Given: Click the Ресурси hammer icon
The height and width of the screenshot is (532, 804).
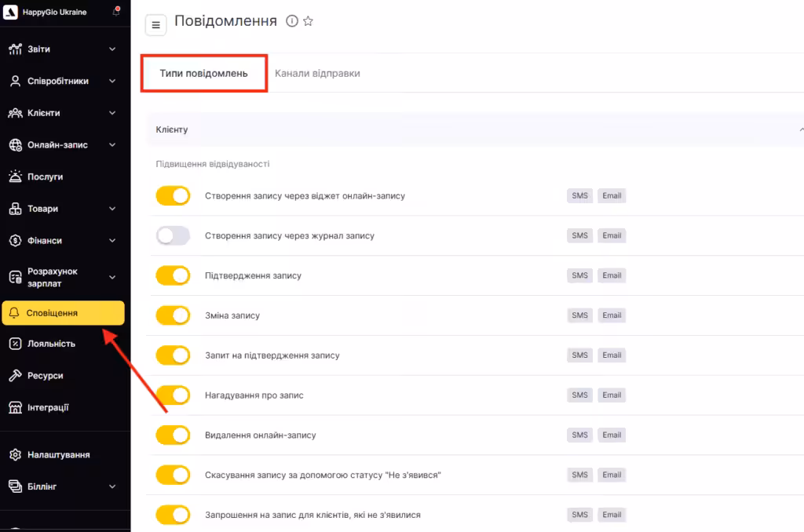Looking at the screenshot, I should 15,376.
